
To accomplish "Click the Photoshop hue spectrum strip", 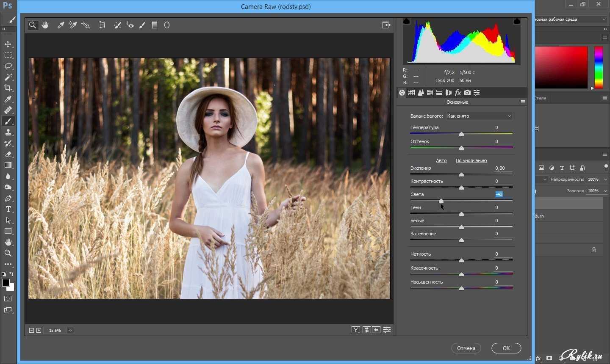I will 599,67.
